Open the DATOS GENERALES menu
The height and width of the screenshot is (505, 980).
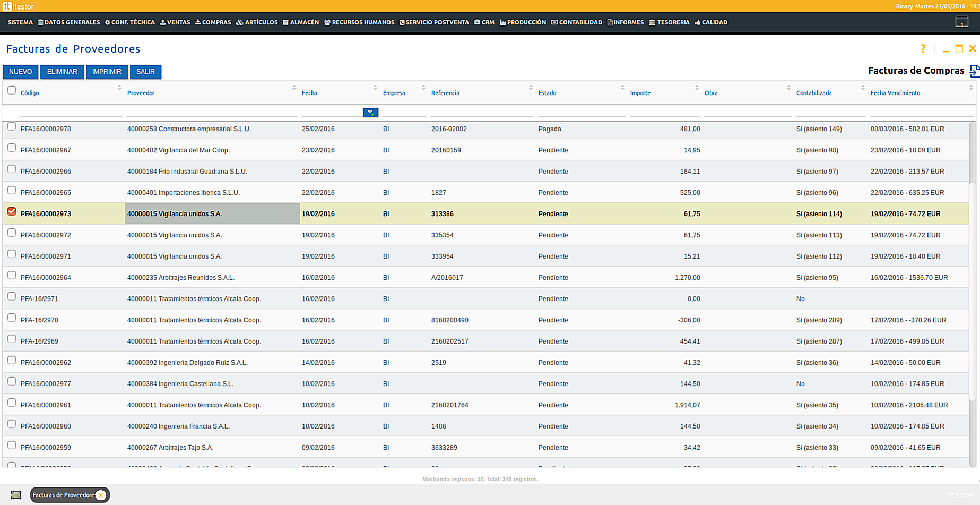tap(69, 22)
